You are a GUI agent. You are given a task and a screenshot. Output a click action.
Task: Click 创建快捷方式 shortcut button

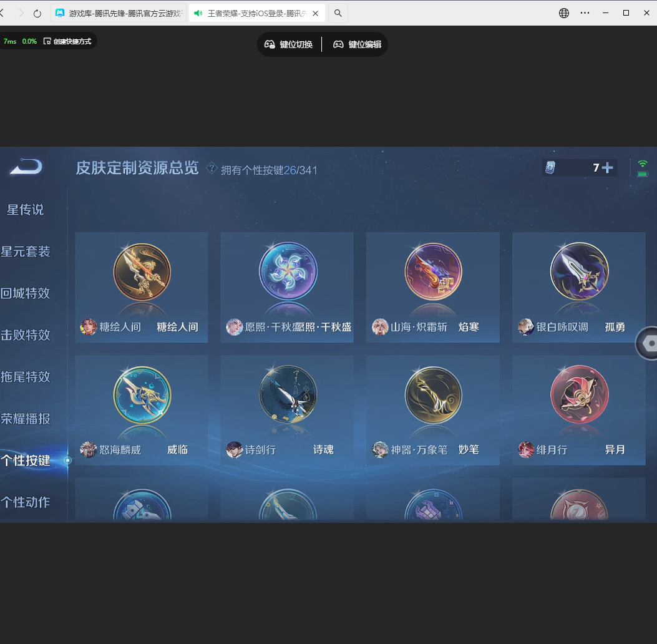(67, 41)
